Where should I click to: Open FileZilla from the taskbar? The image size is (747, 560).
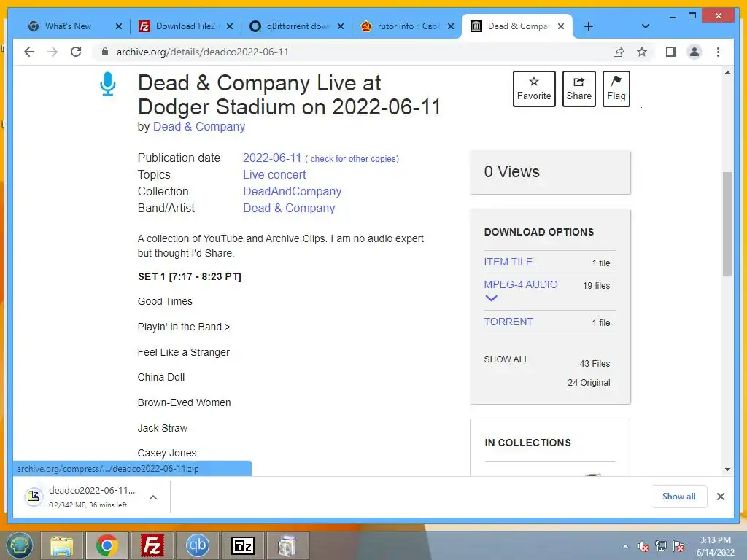point(152,545)
